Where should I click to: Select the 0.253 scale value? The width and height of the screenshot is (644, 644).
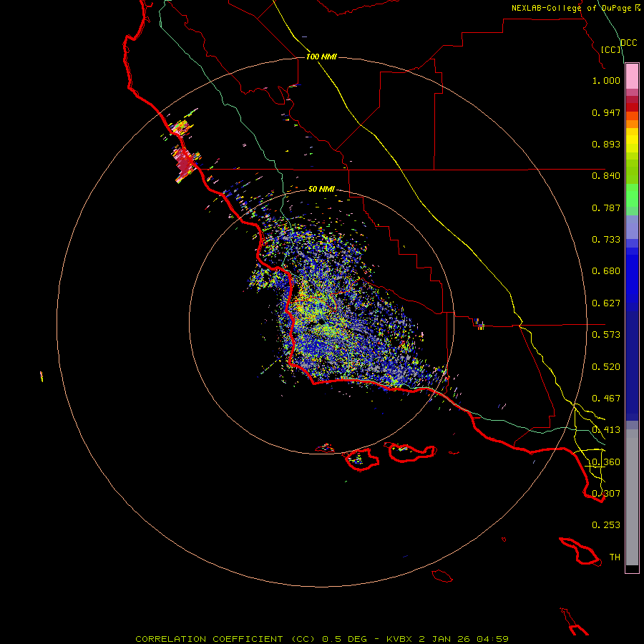coord(606,525)
